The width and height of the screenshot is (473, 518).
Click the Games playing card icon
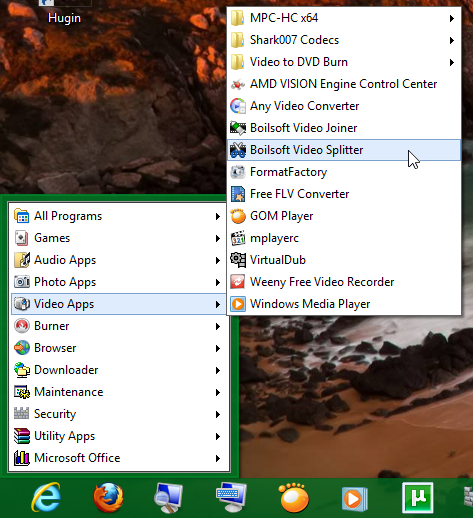point(22,238)
